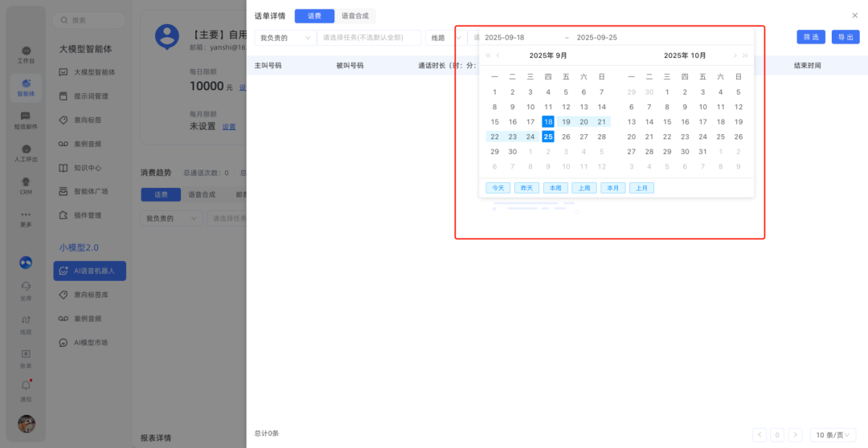The image size is (868, 448).
Task: Open the 10 条/页 page size dropdown
Action: coord(831,434)
